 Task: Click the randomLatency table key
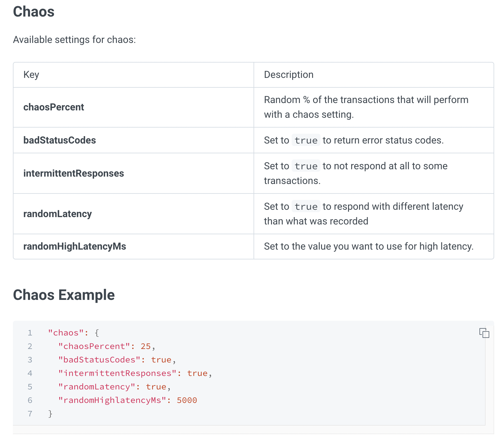pyautogui.click(x=57, y=214)
